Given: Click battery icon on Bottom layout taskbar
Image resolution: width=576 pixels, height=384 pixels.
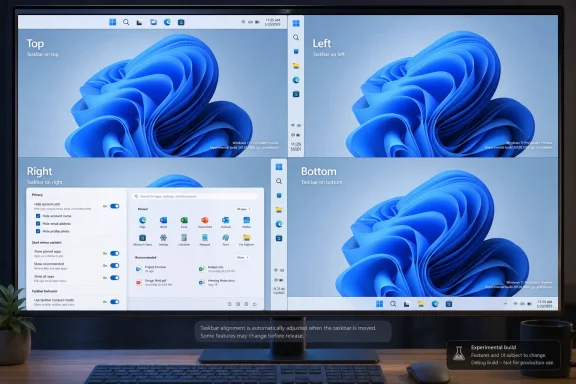Looking at the screenshot, I should tap(530, 304).
